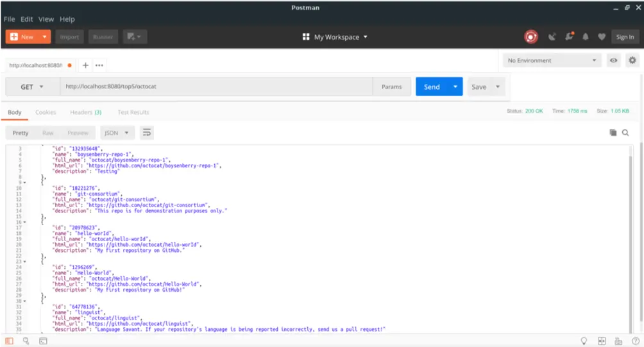The width and height of the screenshot is (644, 347).
Task: Search within the response body
Action: [x=625, y=133]
